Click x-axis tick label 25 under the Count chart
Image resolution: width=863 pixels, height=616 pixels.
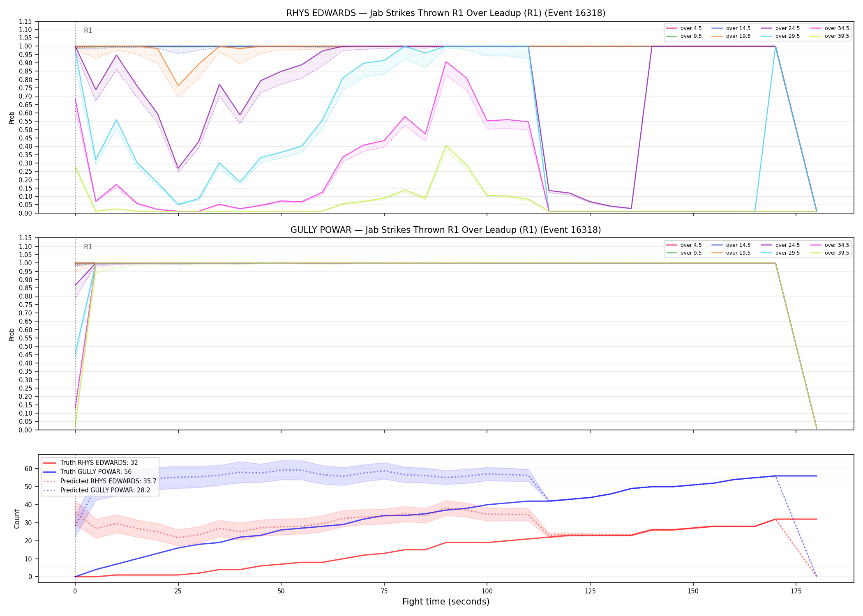(x=178, y=591)
